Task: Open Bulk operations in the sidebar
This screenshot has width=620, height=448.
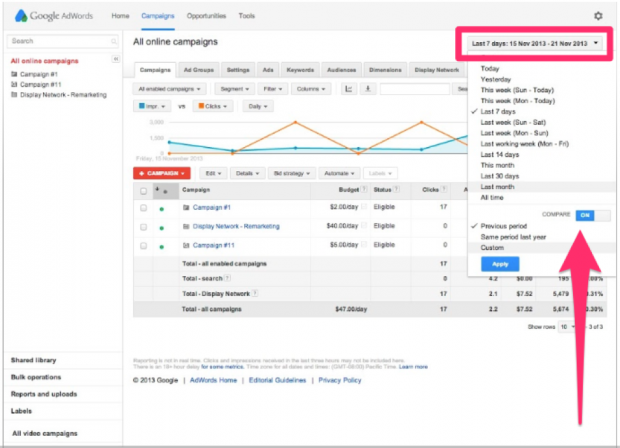Action: tap(36, 377)
